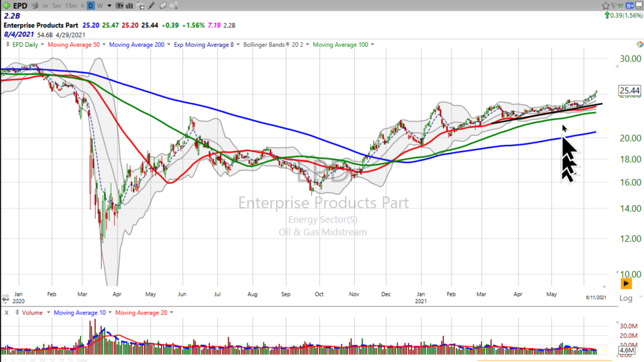Select the 15m timeframe option
The width and height of the screenshot is (644, 362).
click(71, 5)
